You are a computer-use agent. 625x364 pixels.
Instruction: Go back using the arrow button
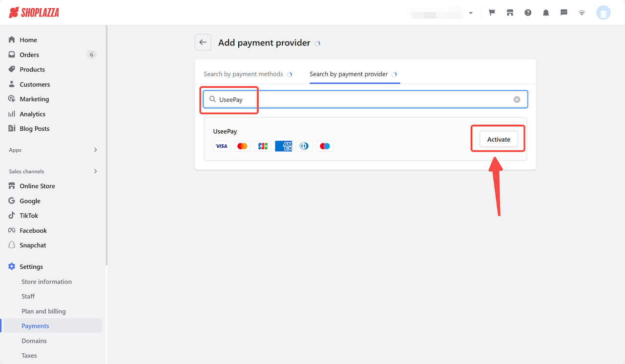203,42
